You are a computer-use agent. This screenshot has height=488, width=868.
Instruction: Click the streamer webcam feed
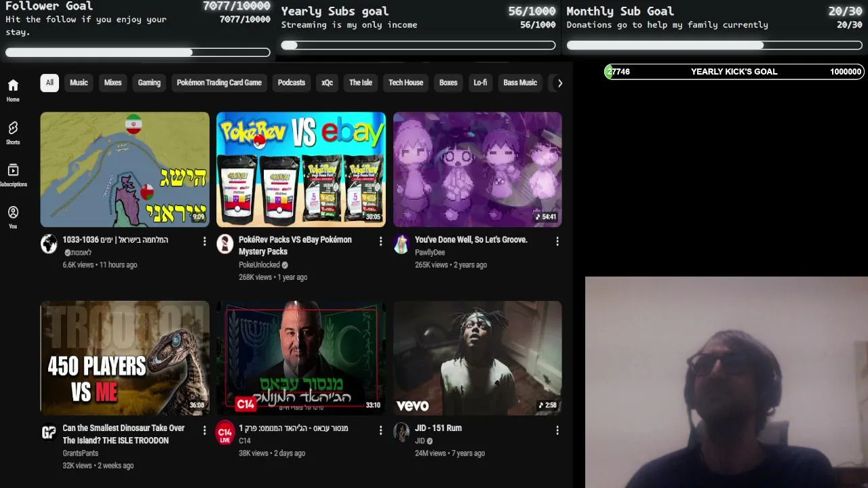[x=726, y=382]
